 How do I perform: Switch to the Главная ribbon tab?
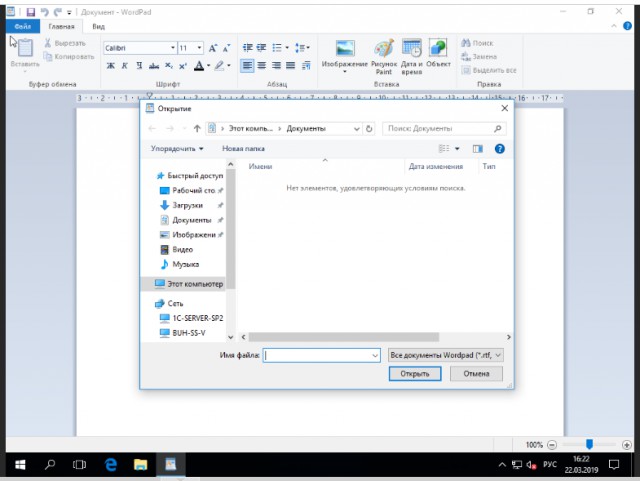[x=61, y=26]
